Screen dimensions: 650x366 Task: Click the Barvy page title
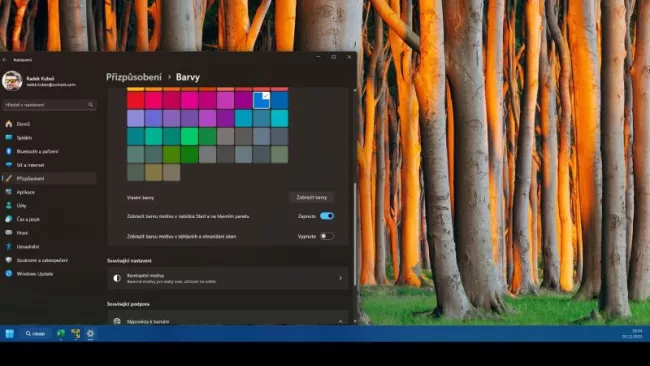(188, 77)
